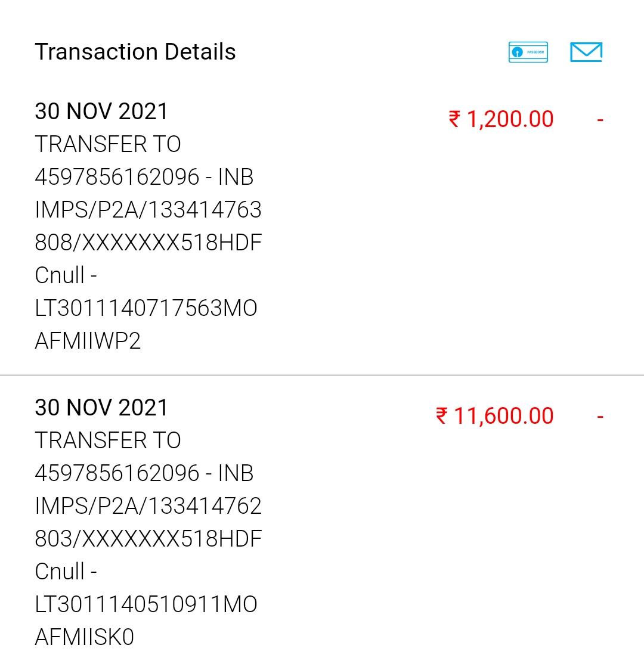Screen dimensions: 644x664
Task: Tap the email envelope icon
Action: pyautogui.click(x=586, y=52)
